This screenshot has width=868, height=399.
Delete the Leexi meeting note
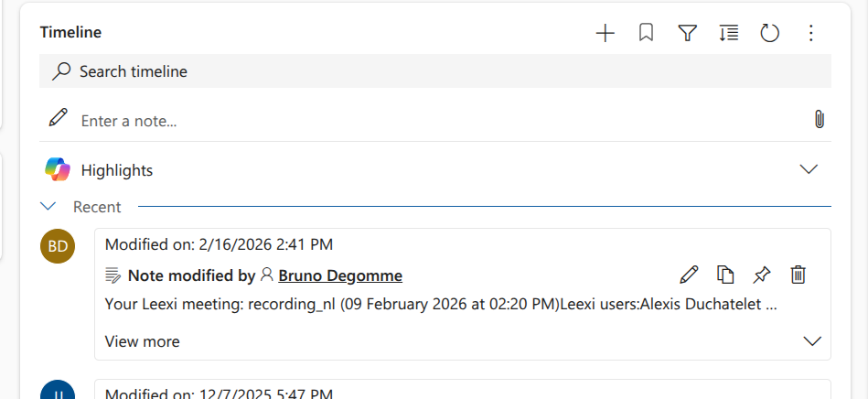click(x=798, y=275)
